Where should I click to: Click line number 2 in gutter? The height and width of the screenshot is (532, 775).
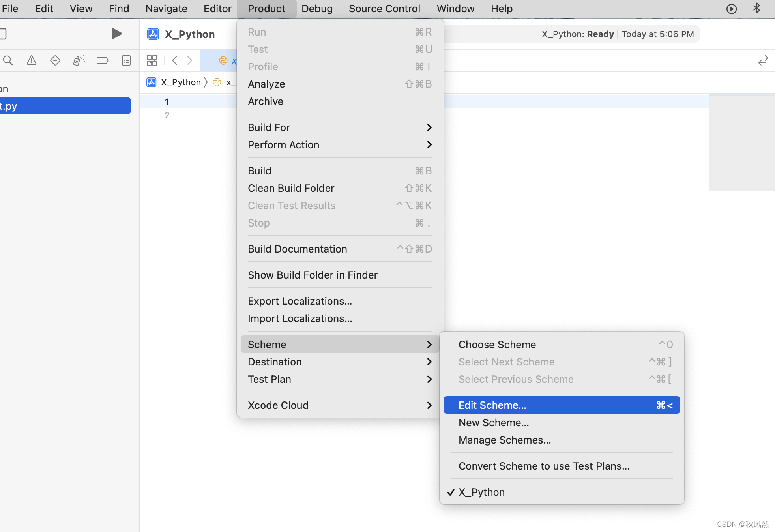coord(167,115)
